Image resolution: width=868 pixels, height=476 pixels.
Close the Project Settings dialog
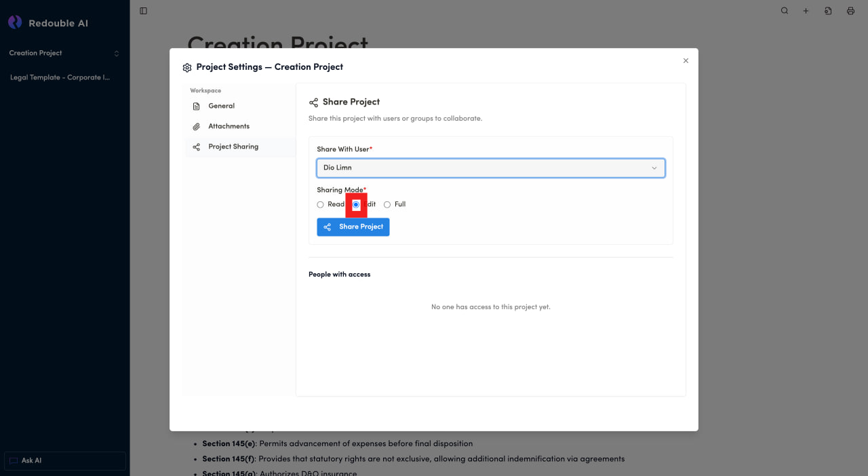coord(686,61)
